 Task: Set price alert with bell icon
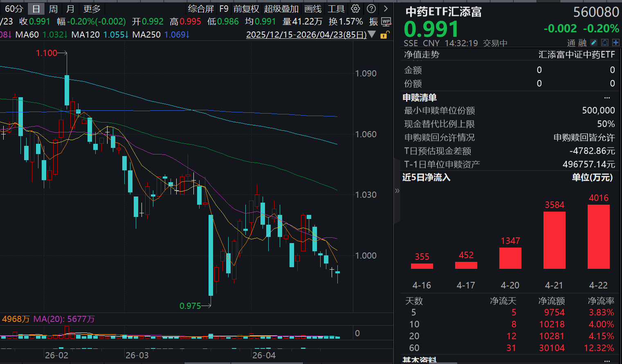point(605,42)
